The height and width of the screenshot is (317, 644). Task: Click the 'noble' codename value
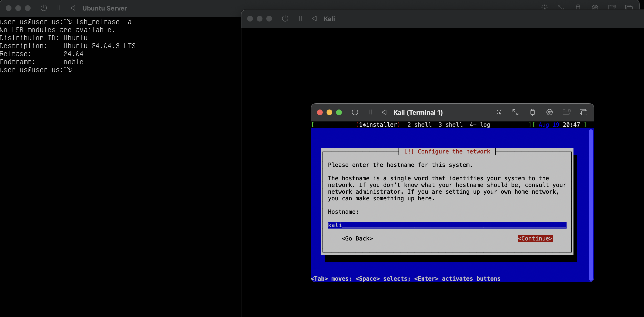coord(73,62)
